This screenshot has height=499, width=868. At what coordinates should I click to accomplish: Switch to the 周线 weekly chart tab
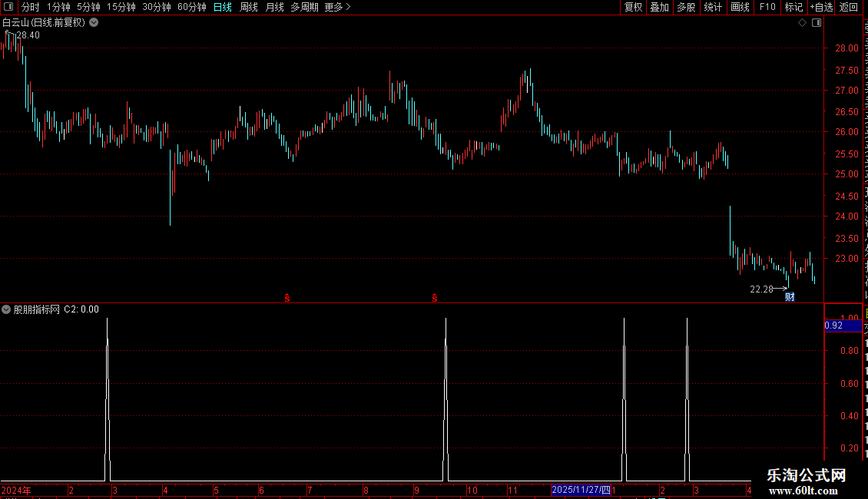249,7
